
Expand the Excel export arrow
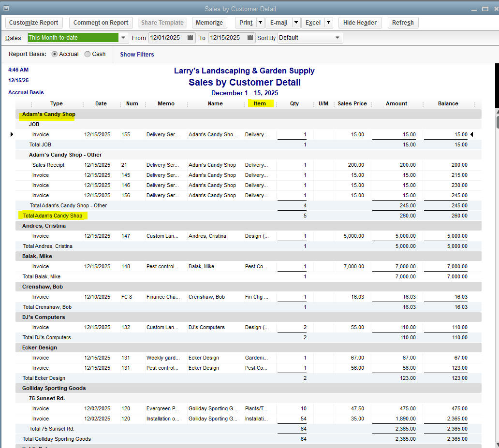click(x=329, y=23)
